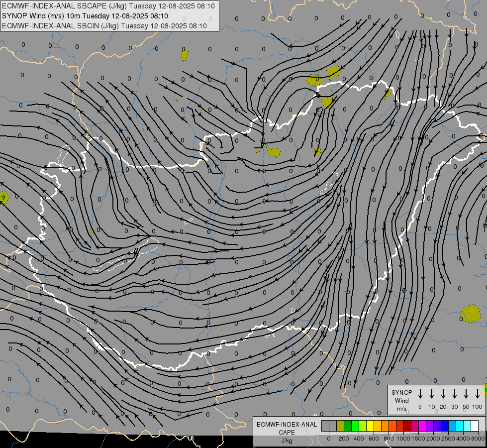Select the bright magenta swatch right of 1500 tick
The image size is (487, 448).
pos(422,426)
